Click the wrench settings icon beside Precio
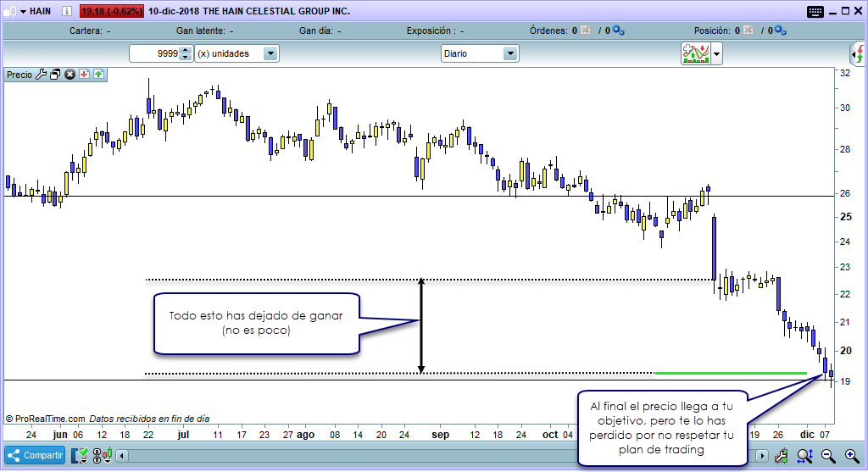The width and height of the screenshot is (868, 472). pyautogui.click(x=41, y=75)
